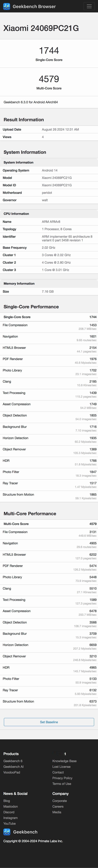Click the Geekbench Browser logo icon

[x=6, y=6]
